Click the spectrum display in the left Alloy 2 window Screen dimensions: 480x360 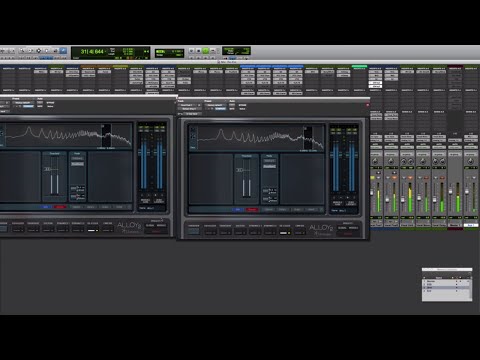[x=67, y=136]
